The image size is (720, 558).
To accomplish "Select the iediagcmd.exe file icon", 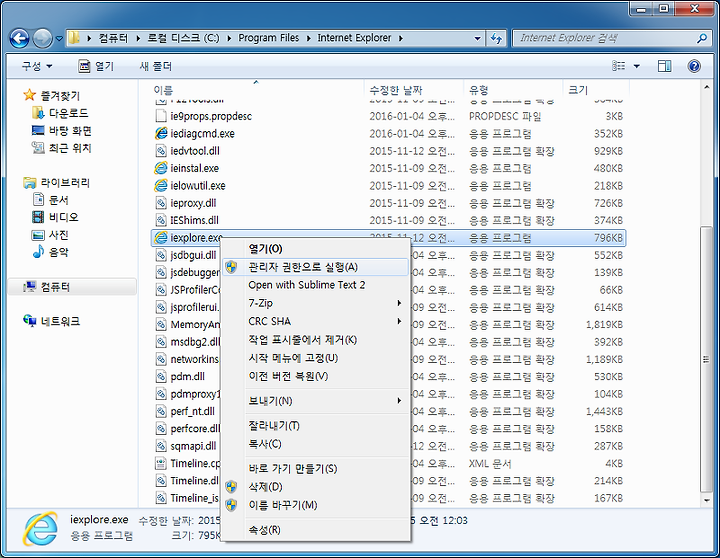I will coord(161,133).
